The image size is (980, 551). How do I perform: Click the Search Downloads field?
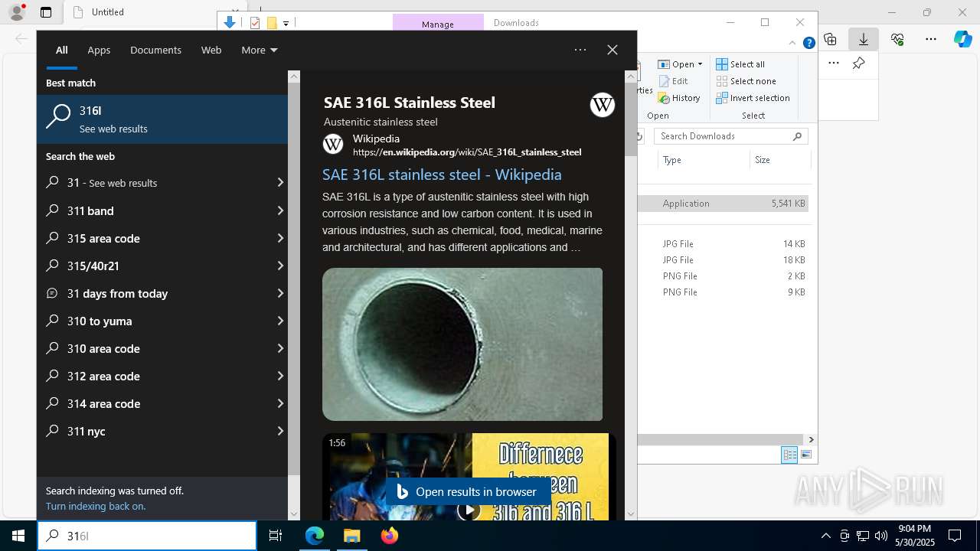(730, 136)
